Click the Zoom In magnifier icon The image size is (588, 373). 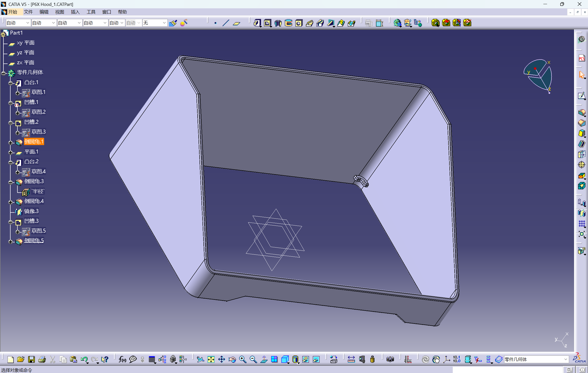coord(243,360)
